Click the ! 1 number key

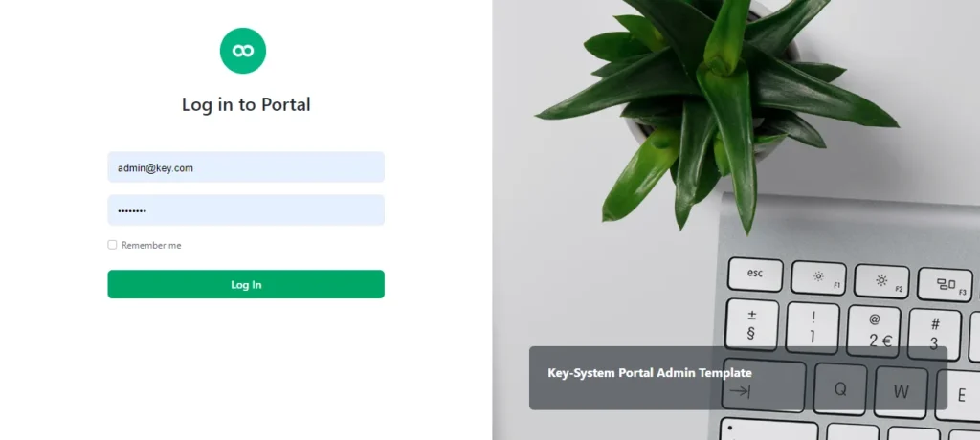[x=812, y=328]
